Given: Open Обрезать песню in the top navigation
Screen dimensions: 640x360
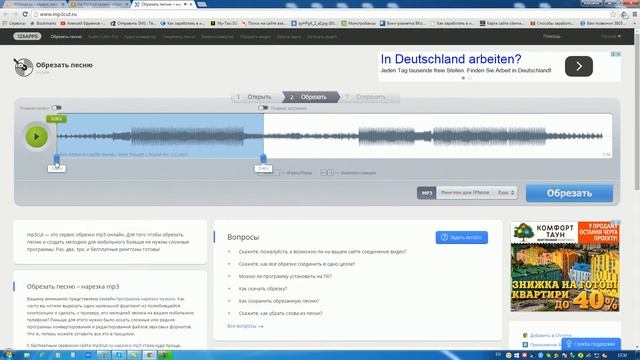Looking at the screenshot, I should 66,36.
